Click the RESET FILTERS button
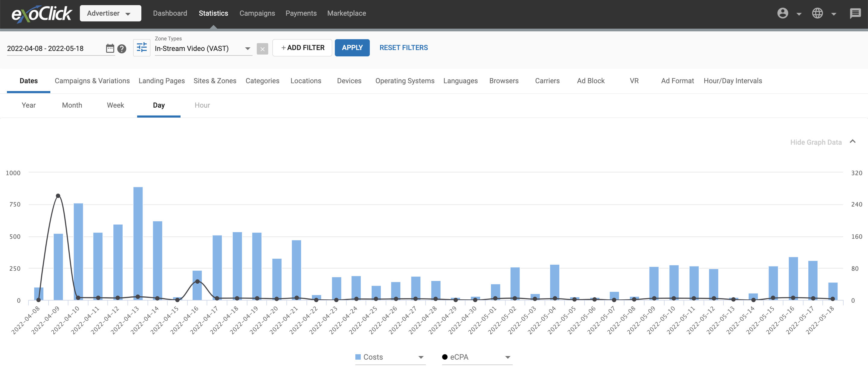 pos(404,48)
